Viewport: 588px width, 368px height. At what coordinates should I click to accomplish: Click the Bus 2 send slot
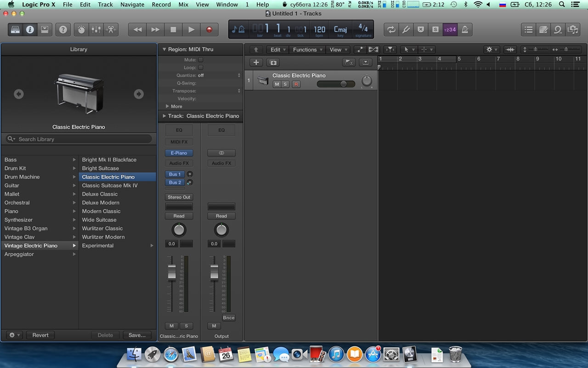coord(175,183)
